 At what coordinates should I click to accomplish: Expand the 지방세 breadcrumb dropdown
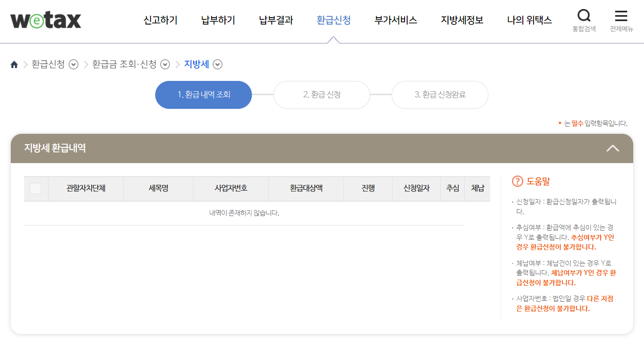pyautogui.click(x=218, y=64)
